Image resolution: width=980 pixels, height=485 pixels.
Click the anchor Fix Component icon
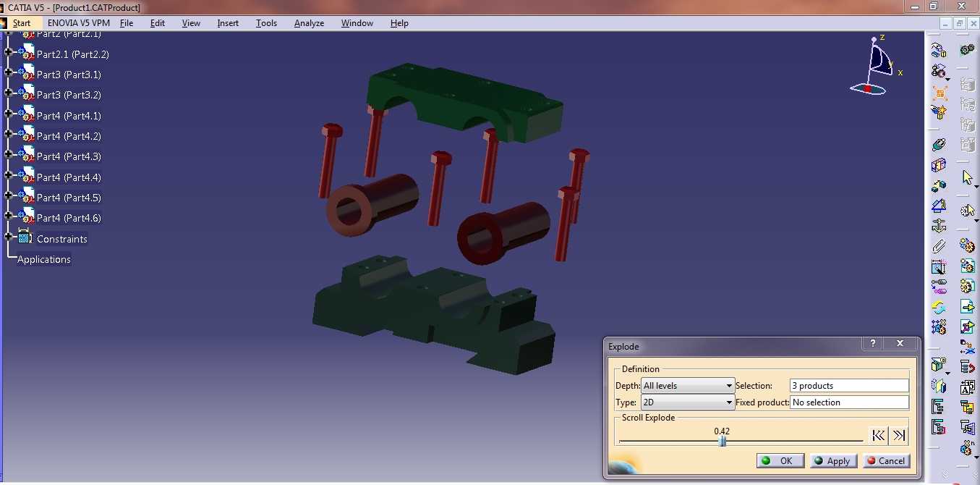[x=939, y=226]
